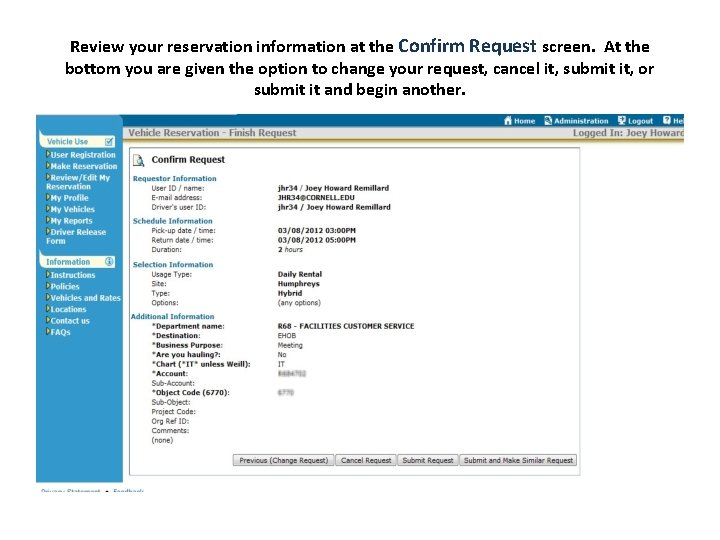Click Submit and Make Similar Request button
Viewport: 720px width, 540px height.
click(x=518, y=460)
